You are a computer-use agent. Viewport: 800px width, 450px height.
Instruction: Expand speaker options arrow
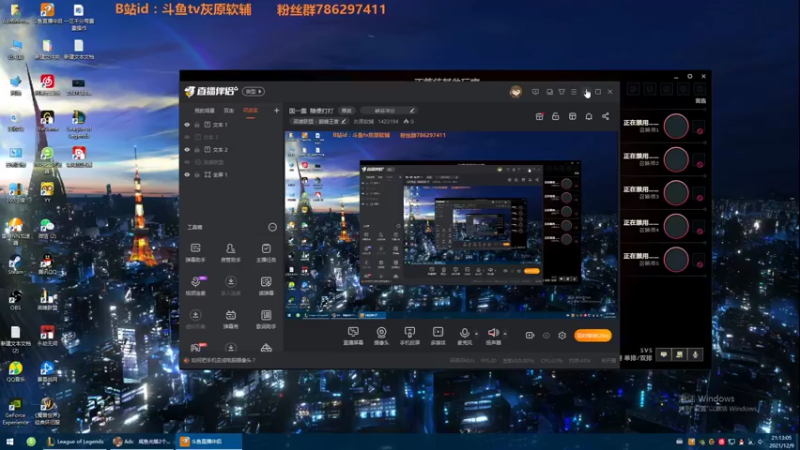pos(505,334)
